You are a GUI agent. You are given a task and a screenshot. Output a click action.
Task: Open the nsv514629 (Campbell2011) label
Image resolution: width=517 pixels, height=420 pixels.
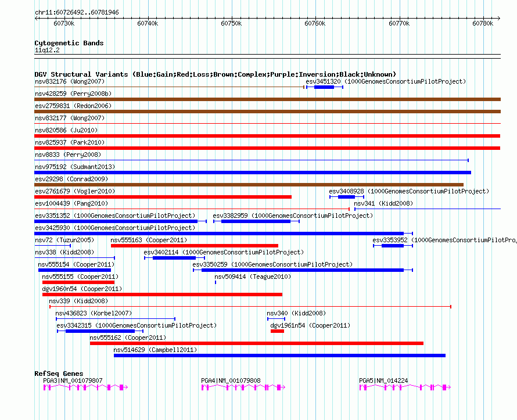click(x=155, y=350)
